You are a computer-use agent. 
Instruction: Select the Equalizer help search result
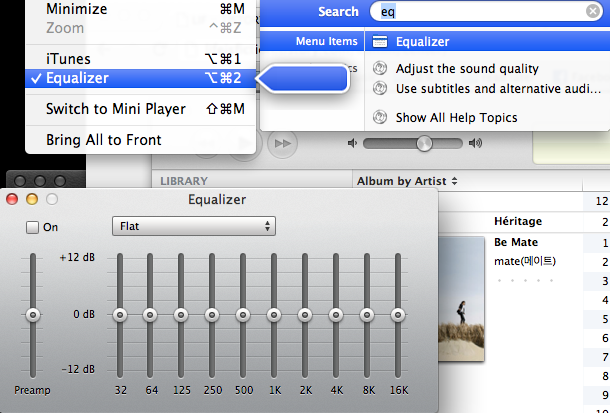pyautogui.click(x=487, y=42)
